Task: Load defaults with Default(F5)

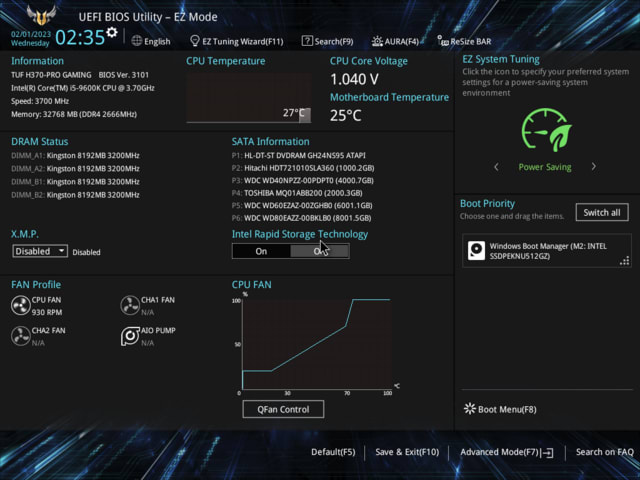Action: click(333, 452)
